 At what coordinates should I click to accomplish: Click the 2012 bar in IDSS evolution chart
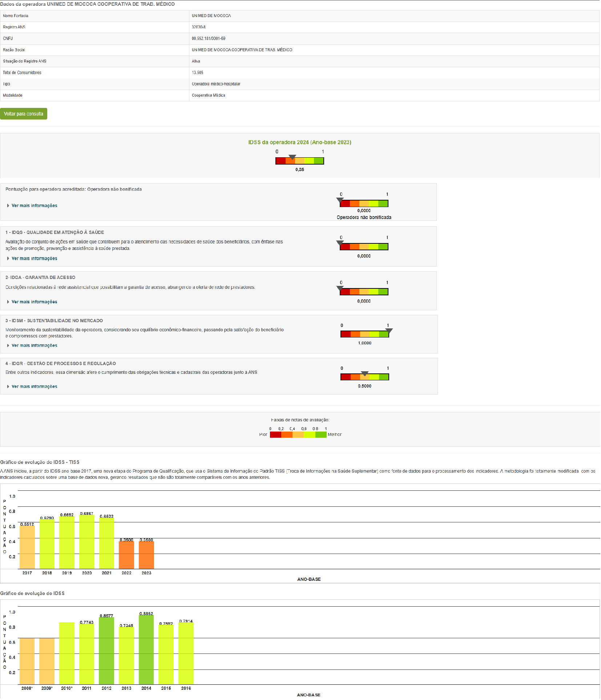point(106,651)
